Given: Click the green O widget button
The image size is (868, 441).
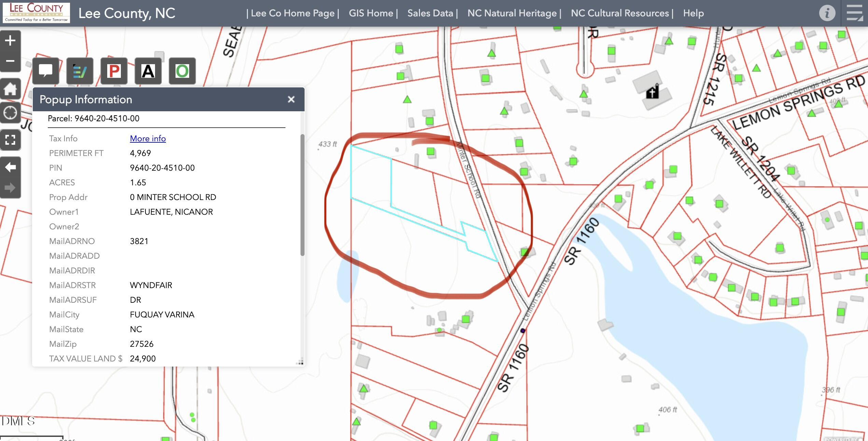Looking at the screenshot, I should tap(182, 71).
